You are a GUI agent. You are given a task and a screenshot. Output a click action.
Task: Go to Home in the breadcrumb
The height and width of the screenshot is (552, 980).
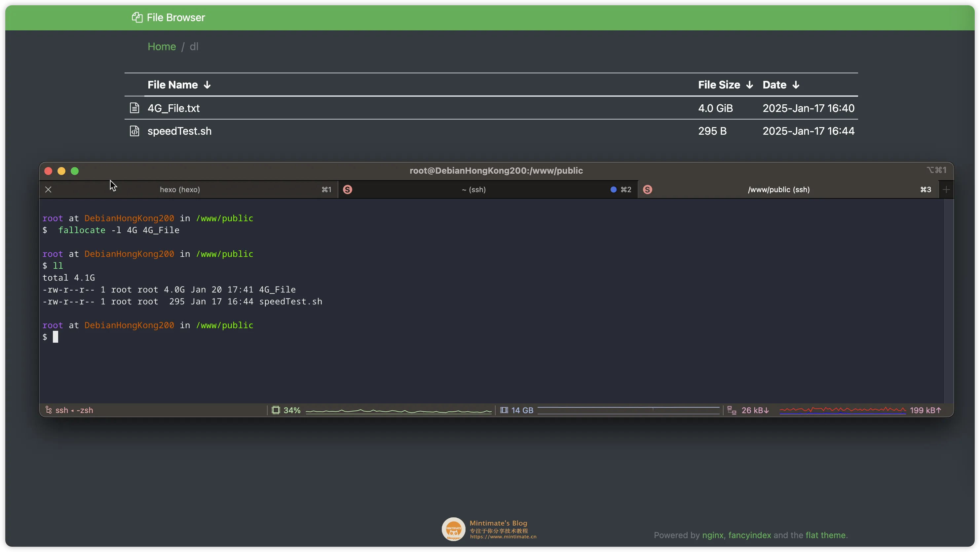(x=162, y=47)
